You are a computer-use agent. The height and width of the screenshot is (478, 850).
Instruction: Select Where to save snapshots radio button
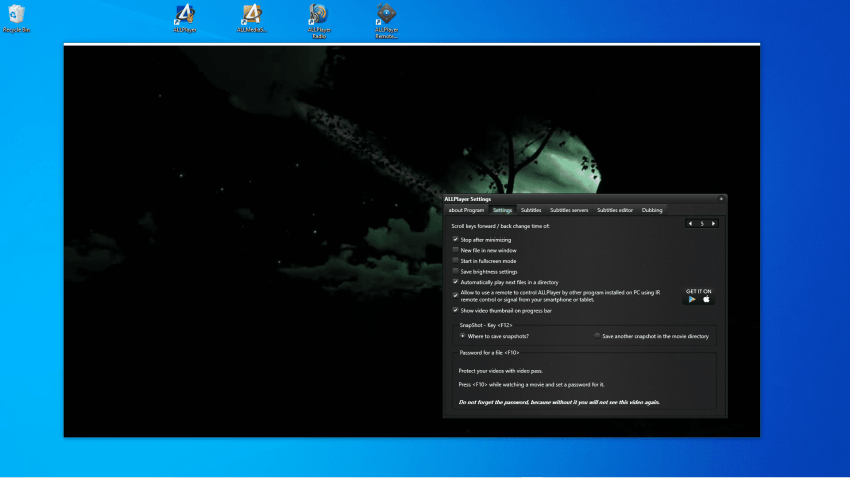click(x=462, y=336)
